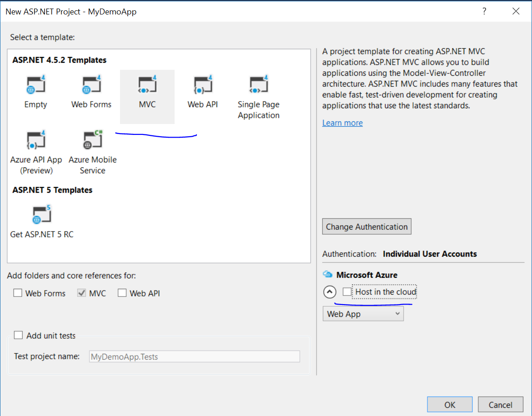This screenshot has height=416, width=532.
Task: Select the Azure Mobile Service template
Action: 92,153
